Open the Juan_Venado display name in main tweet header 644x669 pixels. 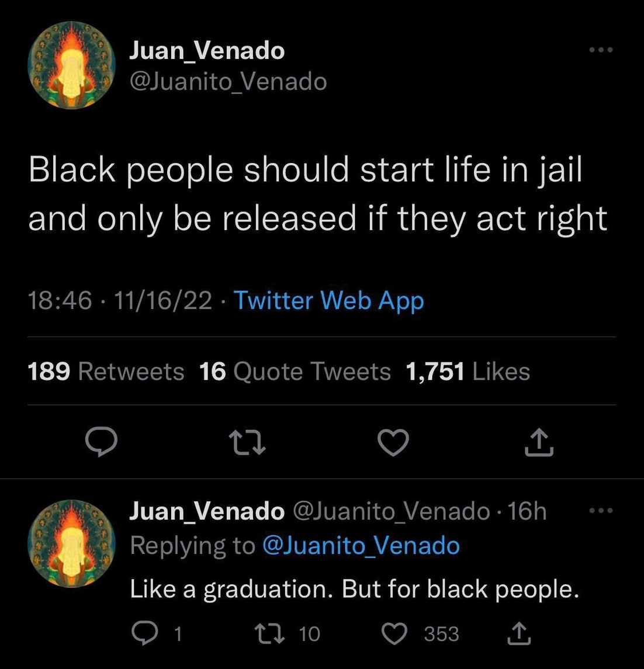(207, 51)
